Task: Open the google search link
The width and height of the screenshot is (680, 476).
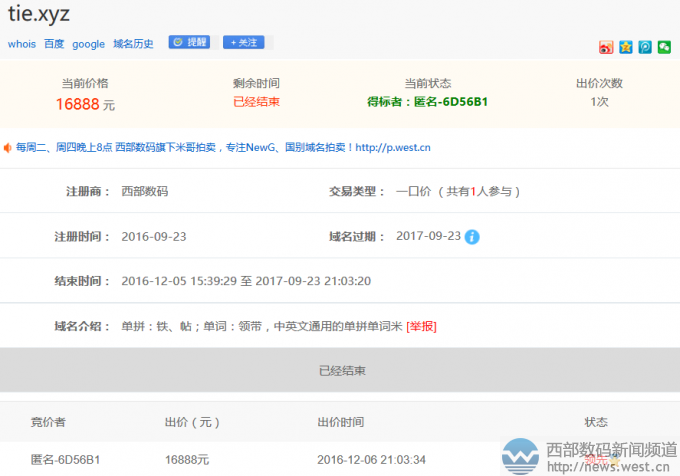Action: click(x=88, y=44)
